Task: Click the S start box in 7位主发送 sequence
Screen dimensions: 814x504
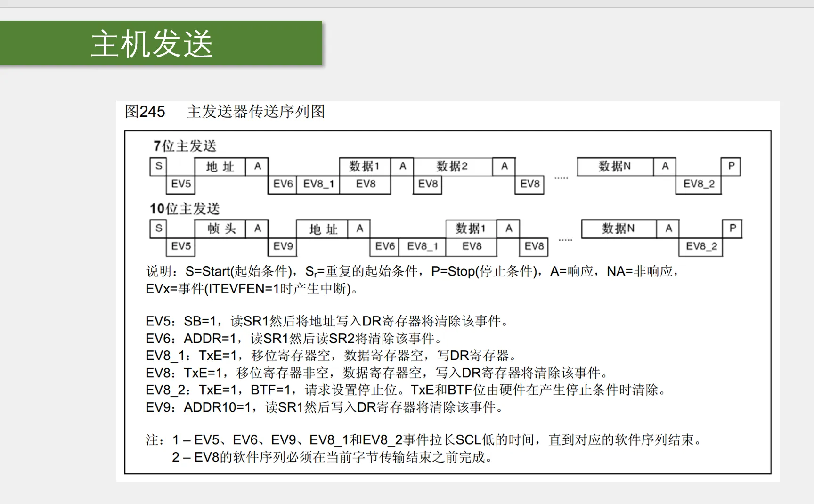Action: tap(158, 166)
